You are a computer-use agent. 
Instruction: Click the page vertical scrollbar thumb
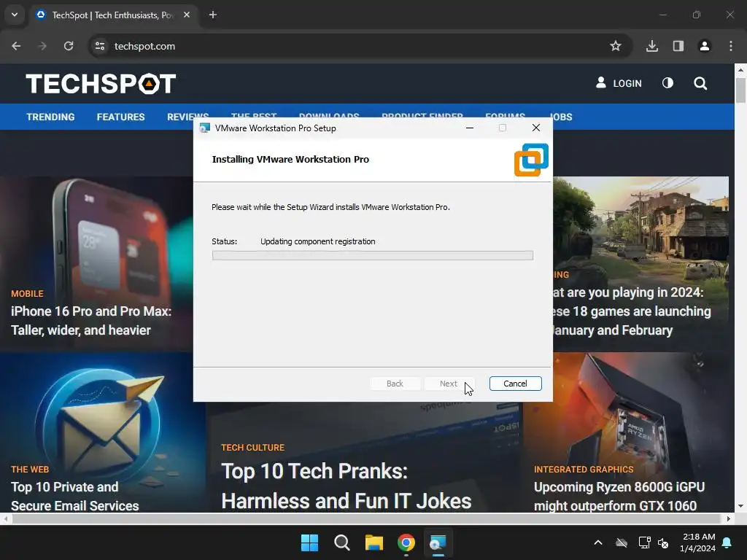[740, 90]
